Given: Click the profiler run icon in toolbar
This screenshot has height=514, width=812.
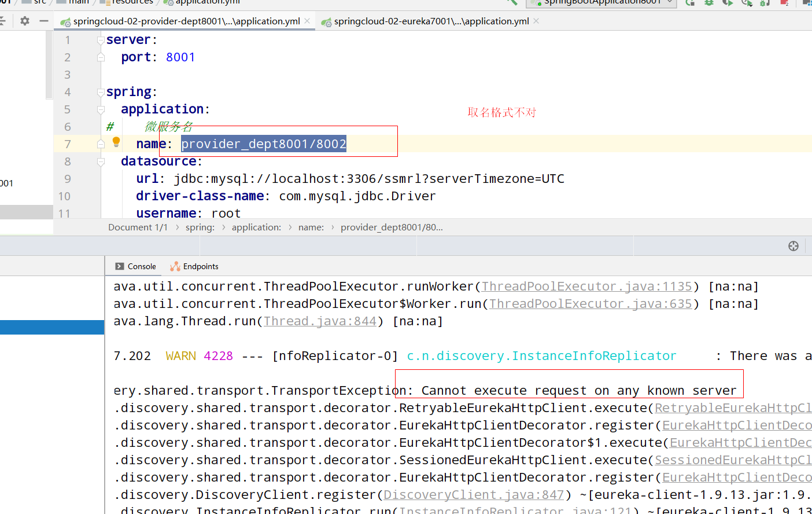Looking at the screenshot, I should [747, 2].
